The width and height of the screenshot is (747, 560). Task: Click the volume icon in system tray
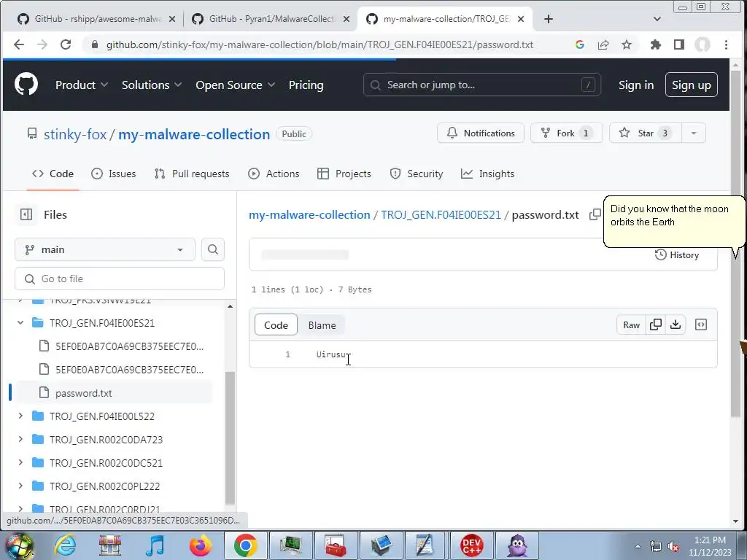pyautogui.click(x=673, y=547)
